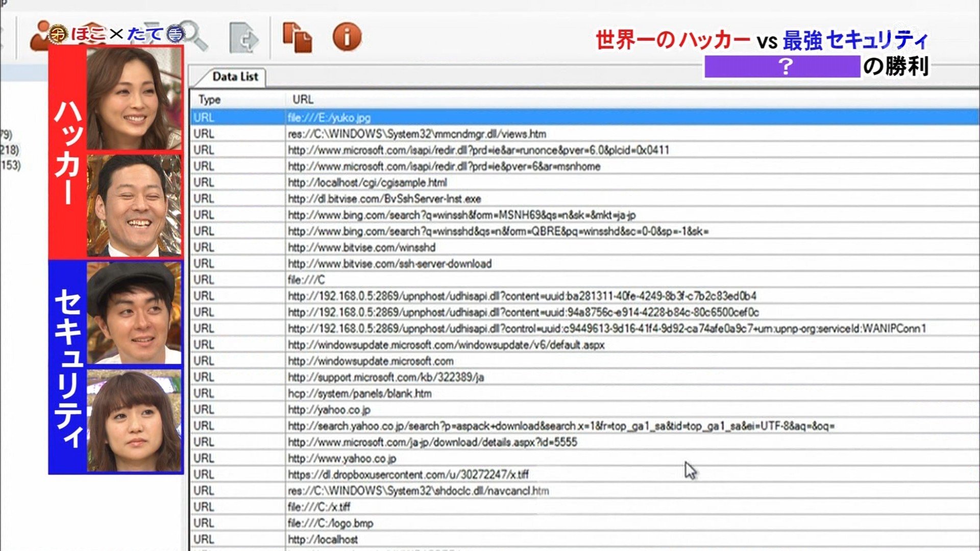Select the hcp://system/panels/blank.htm row

point(359,394)
